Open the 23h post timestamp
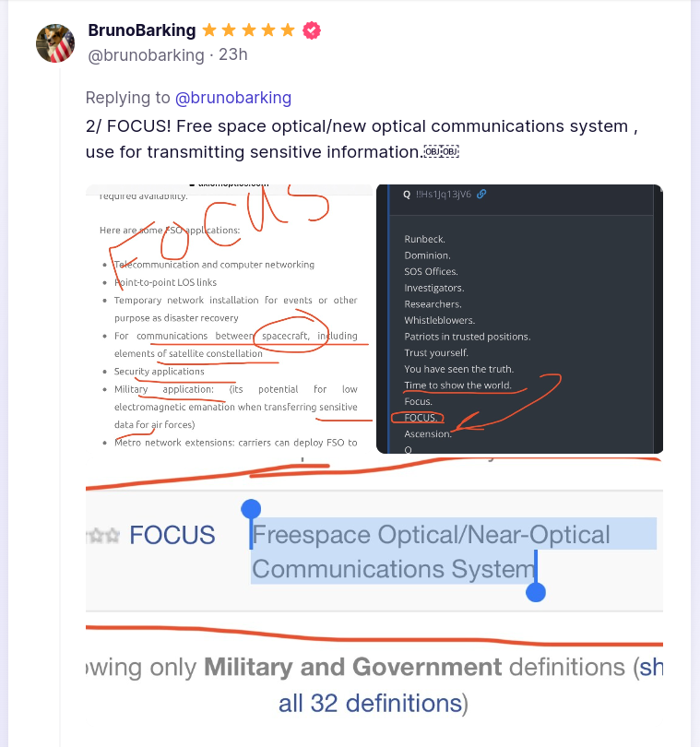 click(x=233, y=54)
